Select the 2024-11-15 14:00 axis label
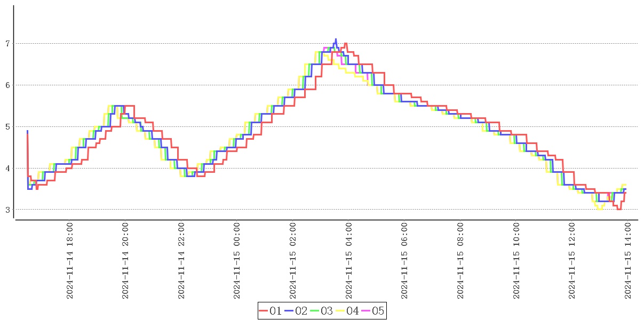The image size is (644, 320). click(627, 261)
